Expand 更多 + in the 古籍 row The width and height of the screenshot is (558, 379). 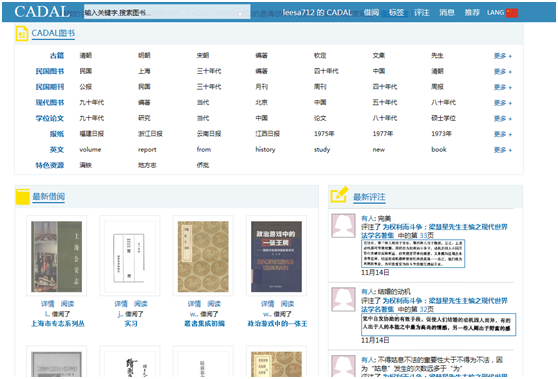(503, 56)
